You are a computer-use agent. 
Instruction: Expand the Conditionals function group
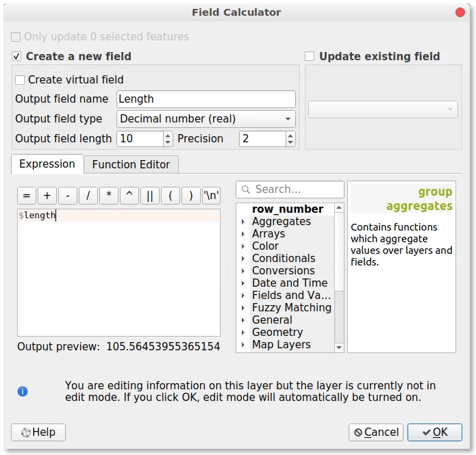243,259
